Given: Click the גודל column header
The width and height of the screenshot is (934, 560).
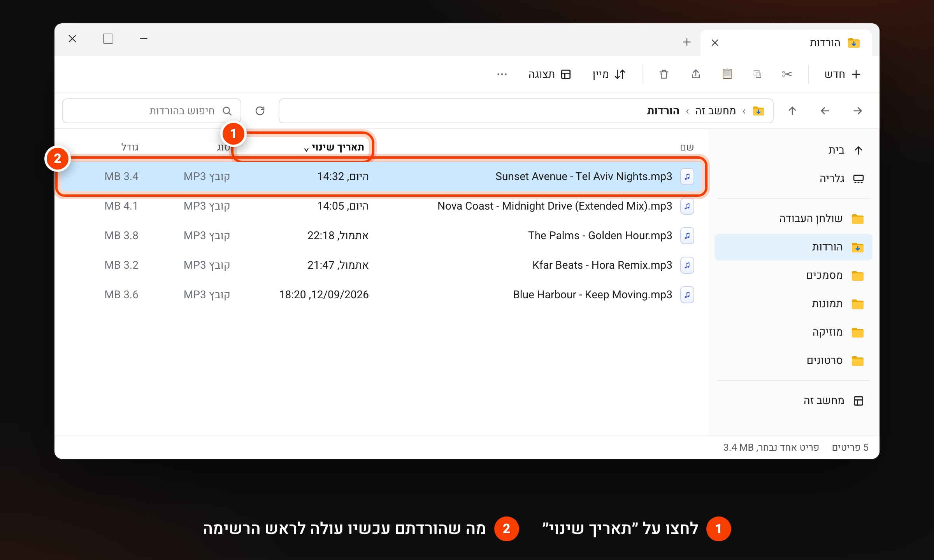Looking at the screenshot, I should pyautogui.click(x=130, y=147).
